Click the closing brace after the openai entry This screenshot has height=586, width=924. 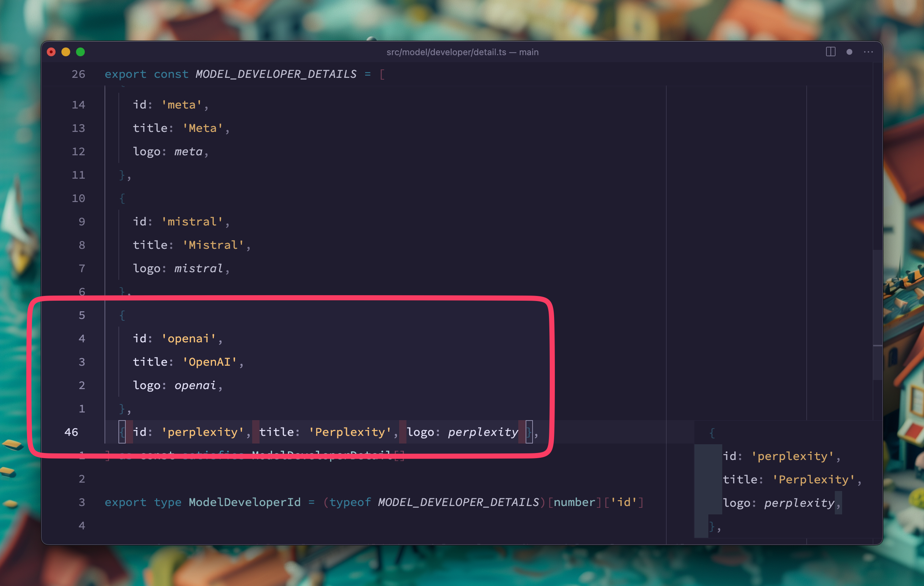coord(122,409)
